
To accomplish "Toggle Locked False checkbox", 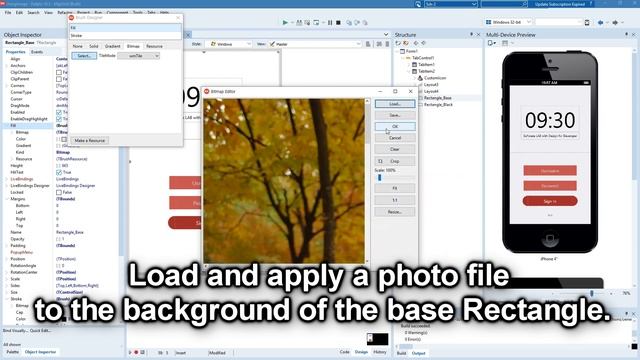I will [x=59, y=192].
